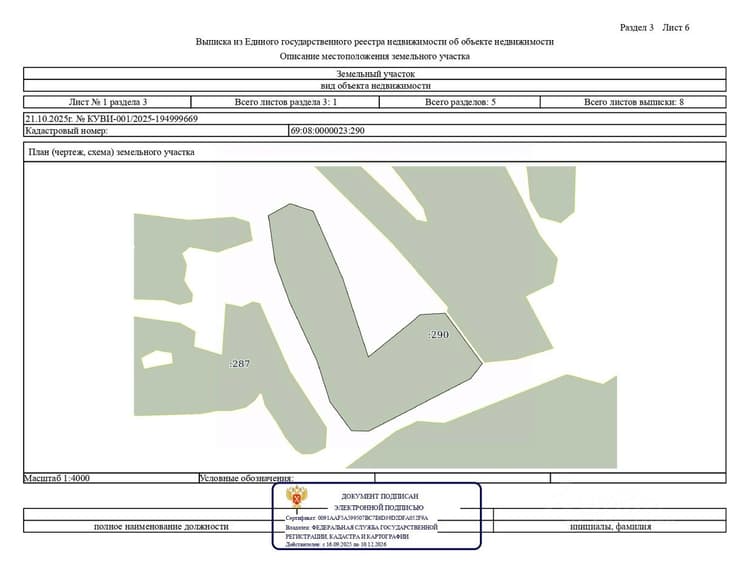Select the 'Всего разделов: 5' cell
This screenshot has width=750, height=580.
(460, 102)
